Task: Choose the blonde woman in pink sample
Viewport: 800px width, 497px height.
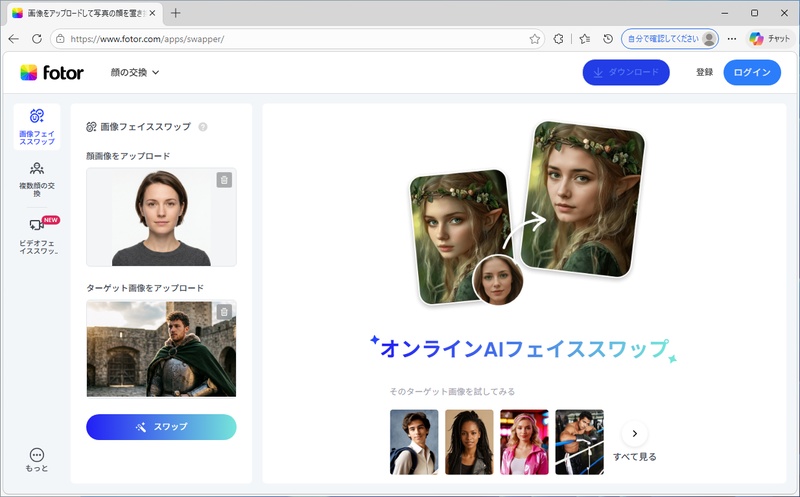Action: 524,442
